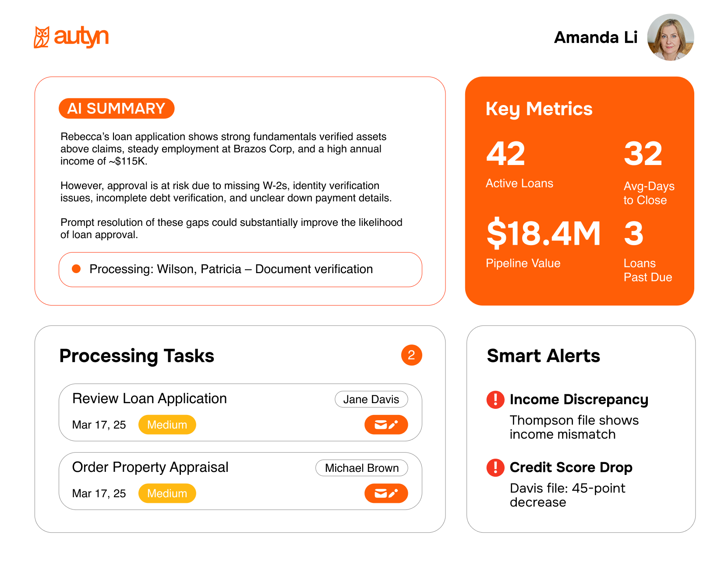The image size is (728, 562).
Task: Click the 3 Loans Past Due metric
Action: tap(648, 252)
